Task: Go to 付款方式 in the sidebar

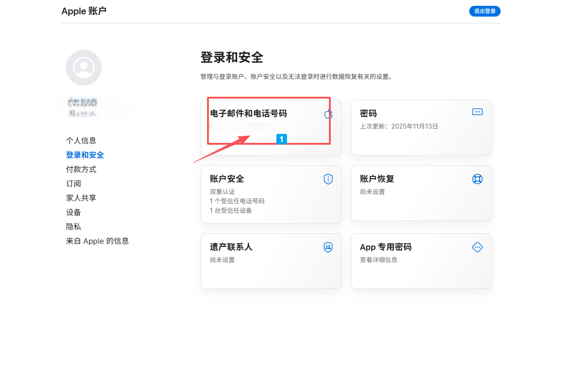Action: coord(81,169)
